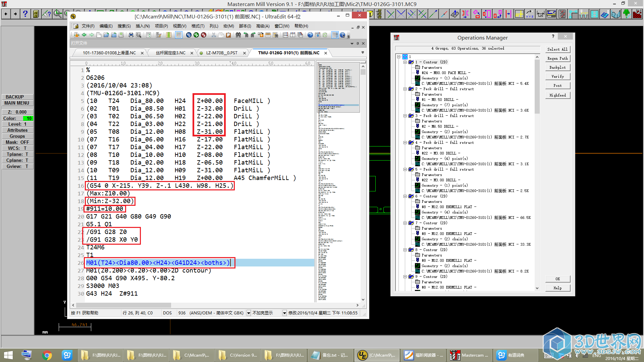
Task: Open Mastercam help question mark icon
Action: 25,14
